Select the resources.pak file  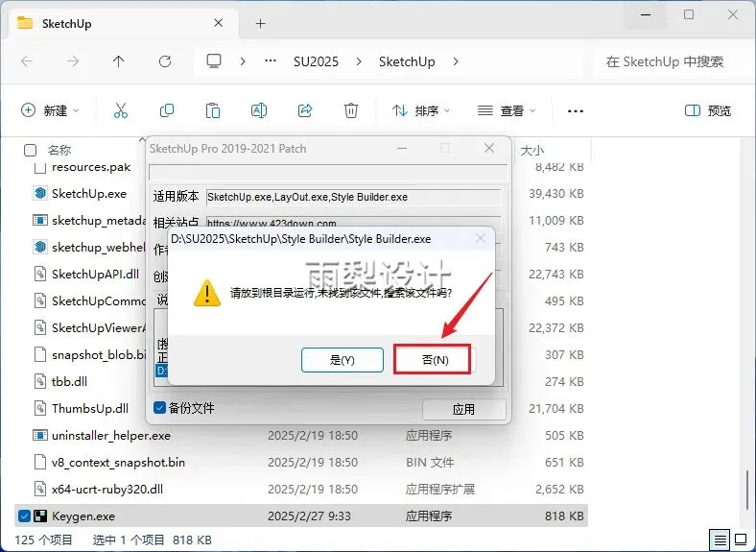coord(91,167)
